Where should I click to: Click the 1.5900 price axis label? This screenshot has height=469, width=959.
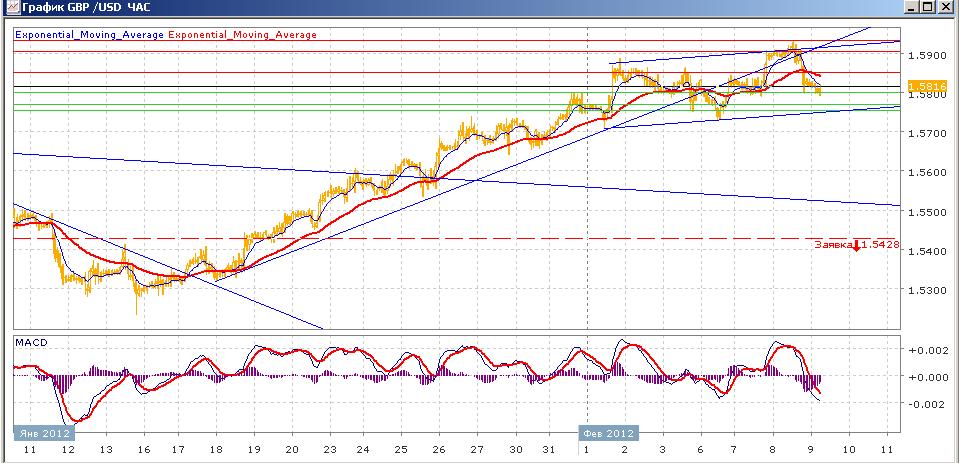coord(927,55)
